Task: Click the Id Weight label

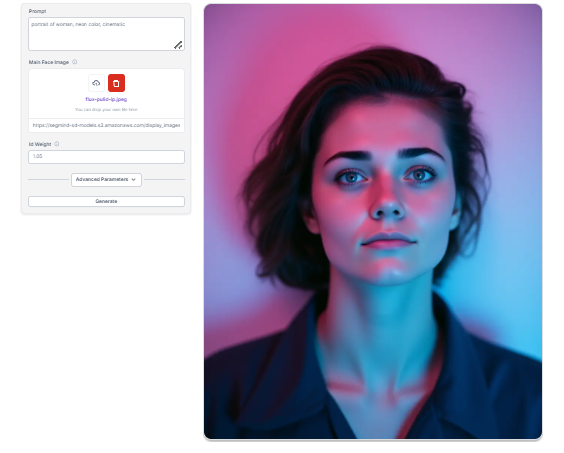Action: coord(40,144)
